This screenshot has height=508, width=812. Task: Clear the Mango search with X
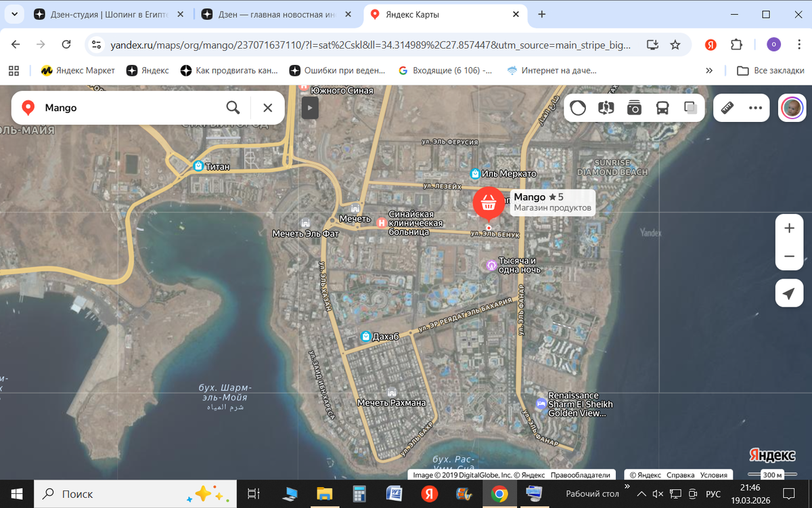268,108
